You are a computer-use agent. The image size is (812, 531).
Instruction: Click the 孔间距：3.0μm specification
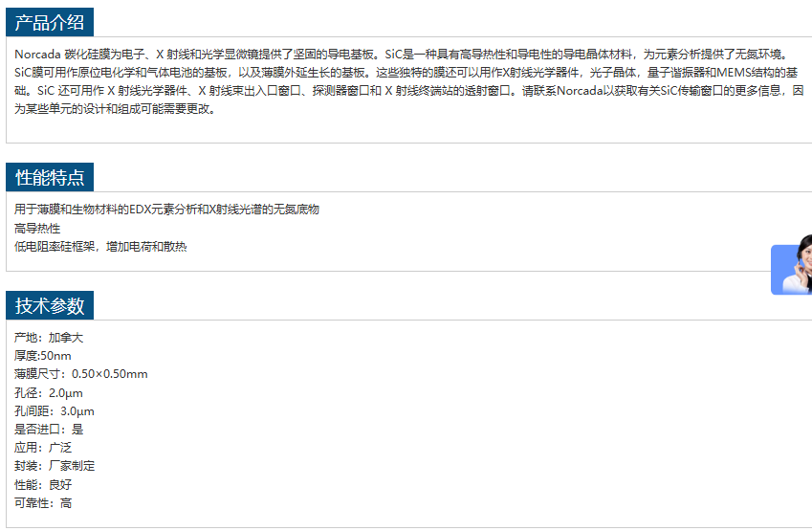point(55,411)
